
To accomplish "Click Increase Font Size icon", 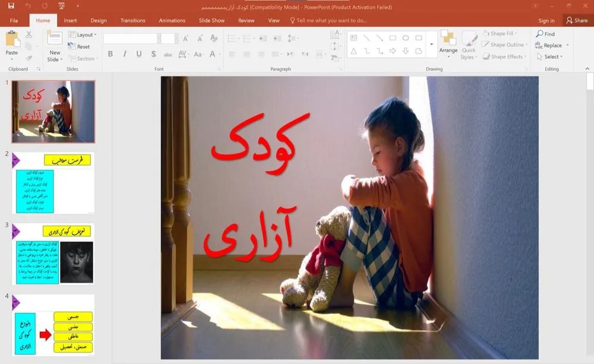I will (x=185, y=39).
